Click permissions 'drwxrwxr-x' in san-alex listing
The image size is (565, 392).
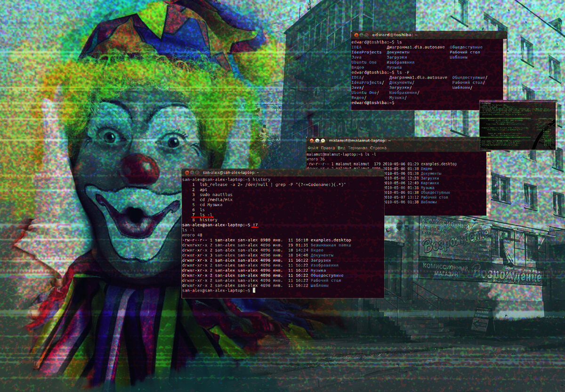tap(195, 245)
